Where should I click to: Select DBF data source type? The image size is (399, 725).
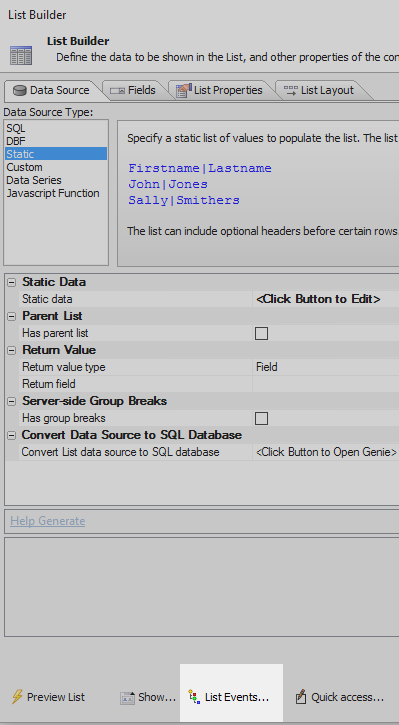(56, 141)
